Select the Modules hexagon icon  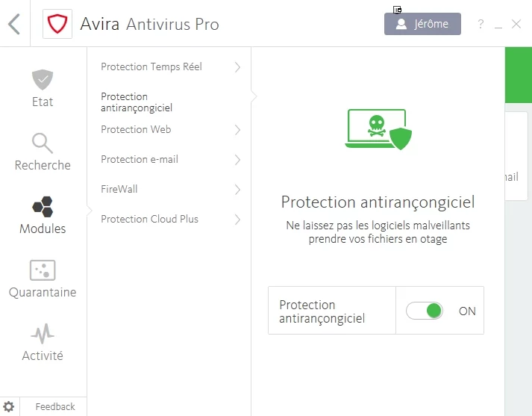click(x=43, y=206)
